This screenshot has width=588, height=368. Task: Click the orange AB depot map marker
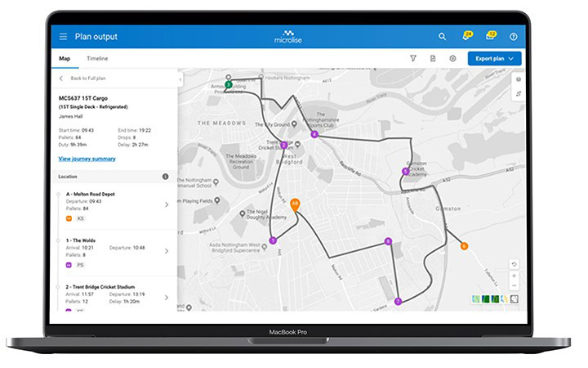coord(295,203)
